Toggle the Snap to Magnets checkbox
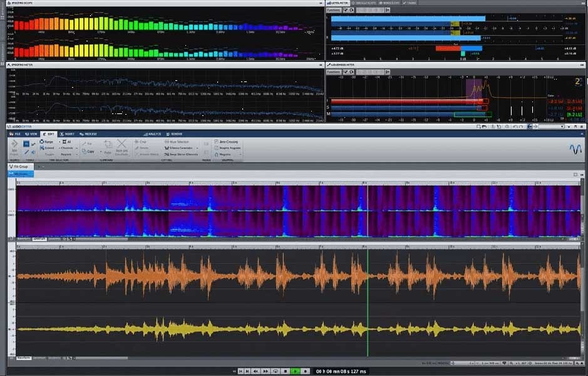 coord(217,148)
